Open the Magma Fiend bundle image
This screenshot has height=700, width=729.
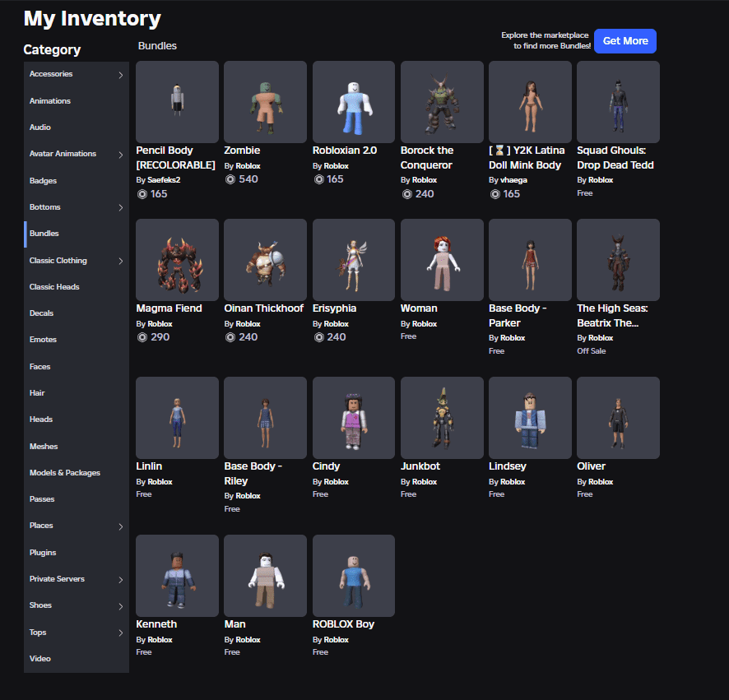coord(177,260)
